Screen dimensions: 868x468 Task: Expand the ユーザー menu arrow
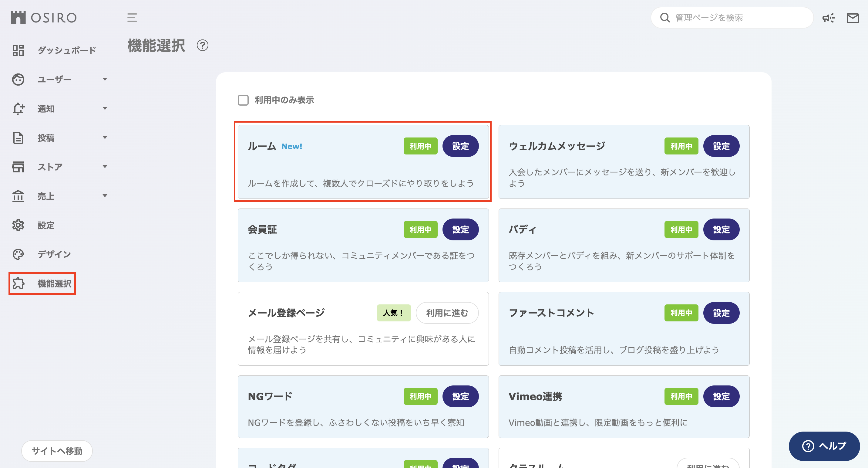(x=105, y=79)
